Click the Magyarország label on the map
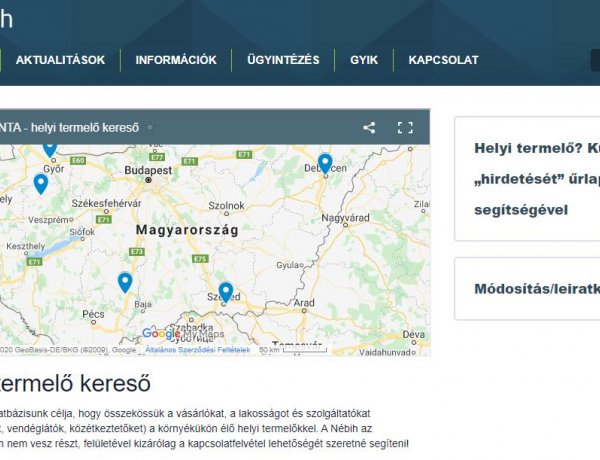Image resolution: width=600 pixels, height=460 pixels. tap(187, 230)
